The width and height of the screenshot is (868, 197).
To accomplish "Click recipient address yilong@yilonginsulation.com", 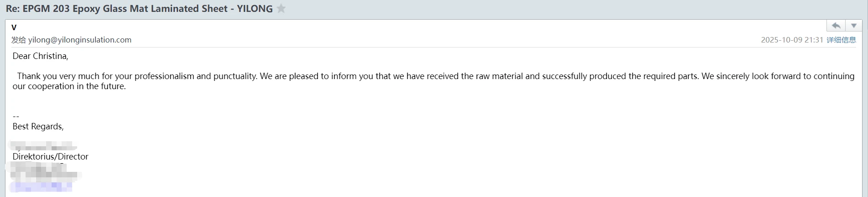I will (x=80, y=40).
